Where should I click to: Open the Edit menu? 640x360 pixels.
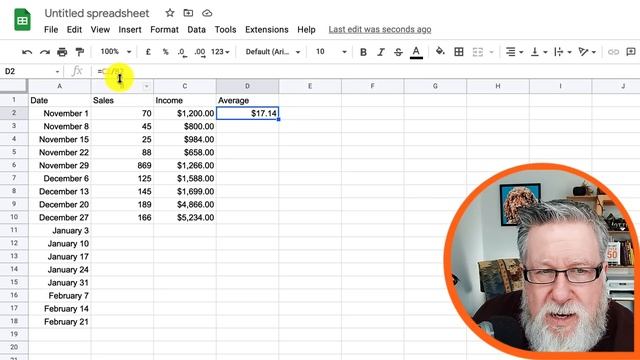click(74, 29)
